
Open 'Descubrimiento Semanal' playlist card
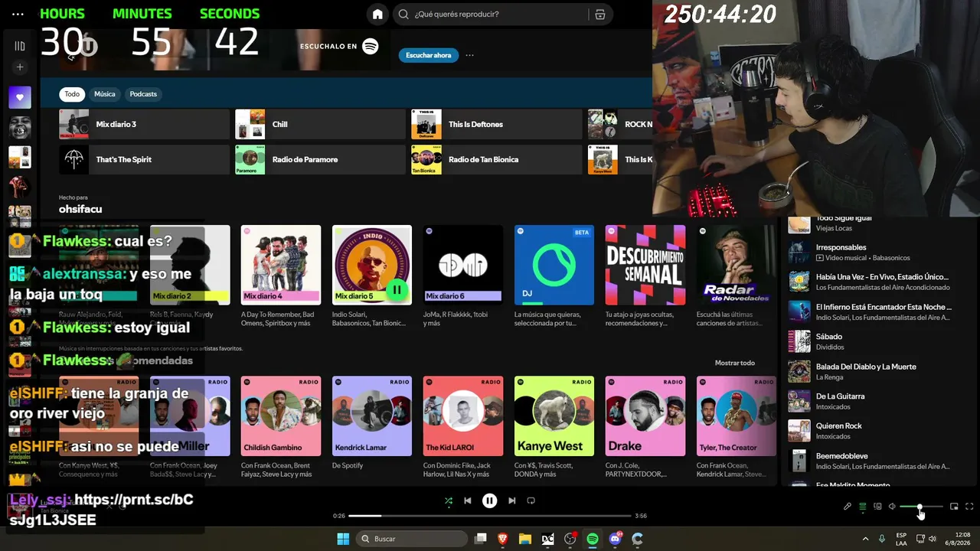(645, 277)
